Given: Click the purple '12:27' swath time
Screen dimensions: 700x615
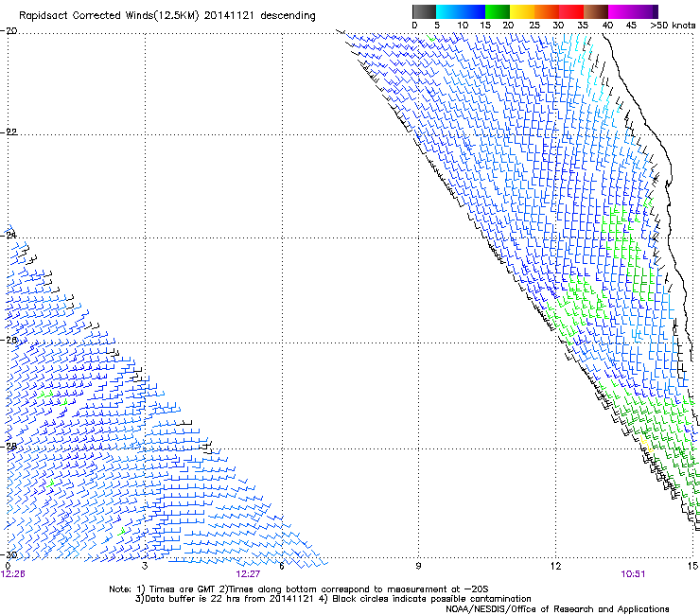Looking at the screenshot, I should pyautogui.click(x=248, y=574).
